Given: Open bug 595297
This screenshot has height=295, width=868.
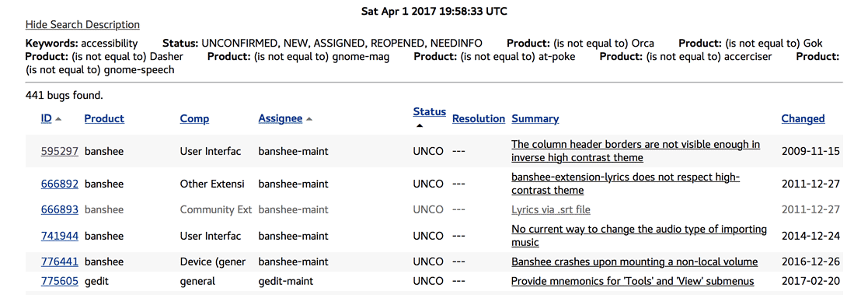Looking at the screenshot, I should click(60, 151).
